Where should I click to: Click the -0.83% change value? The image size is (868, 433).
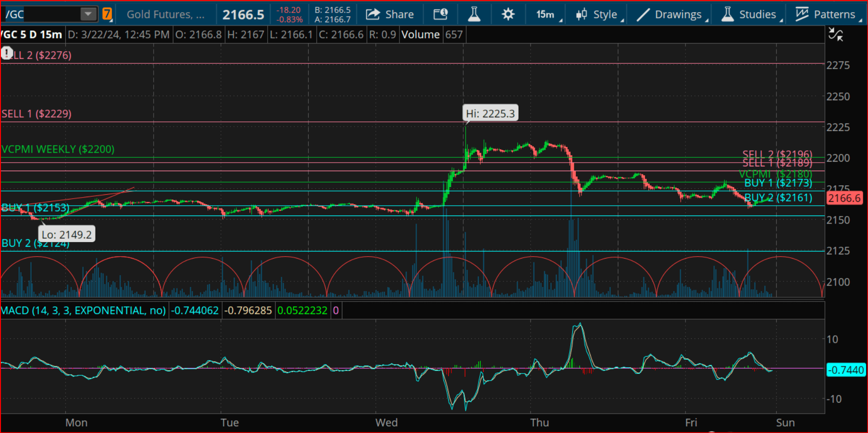(289, 20)
